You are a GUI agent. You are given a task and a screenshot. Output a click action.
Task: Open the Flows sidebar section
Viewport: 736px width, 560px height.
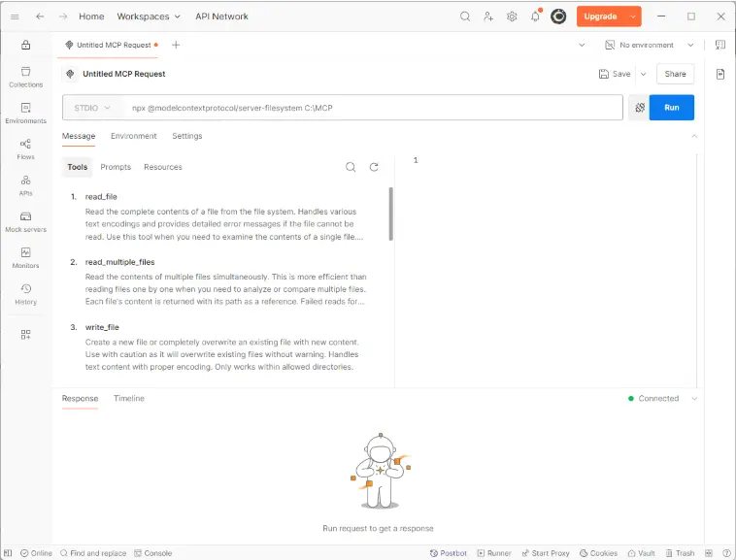coord(26,149)
